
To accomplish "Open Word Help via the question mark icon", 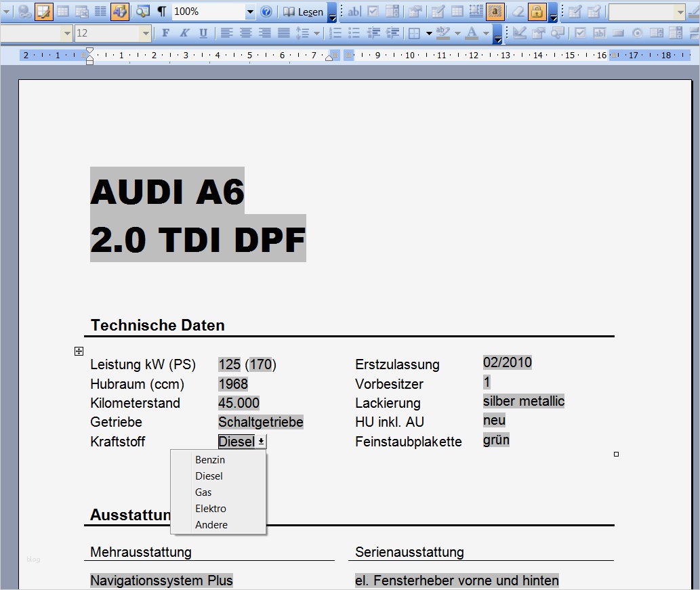I will click(265, 12).
